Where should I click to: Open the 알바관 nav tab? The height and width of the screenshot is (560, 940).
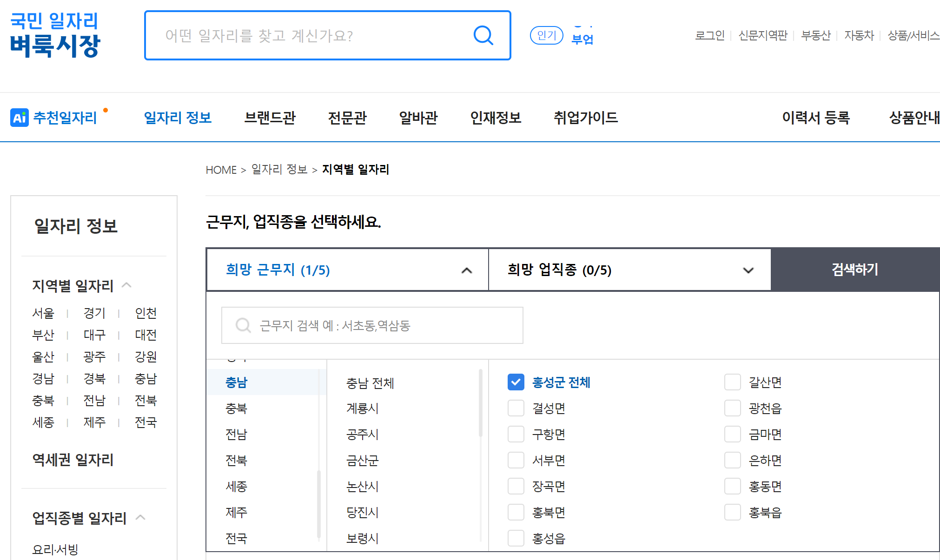point(418,118)
